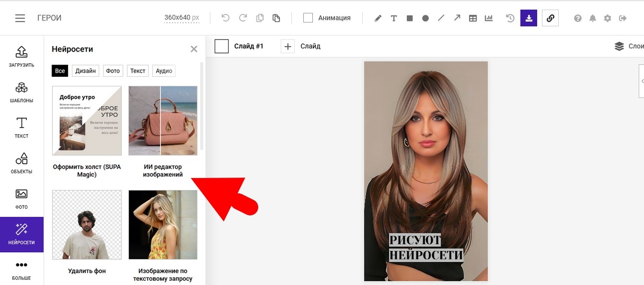Open the Больше more options
The width and height of the screenshot is (644, 285).
point(21,270)
